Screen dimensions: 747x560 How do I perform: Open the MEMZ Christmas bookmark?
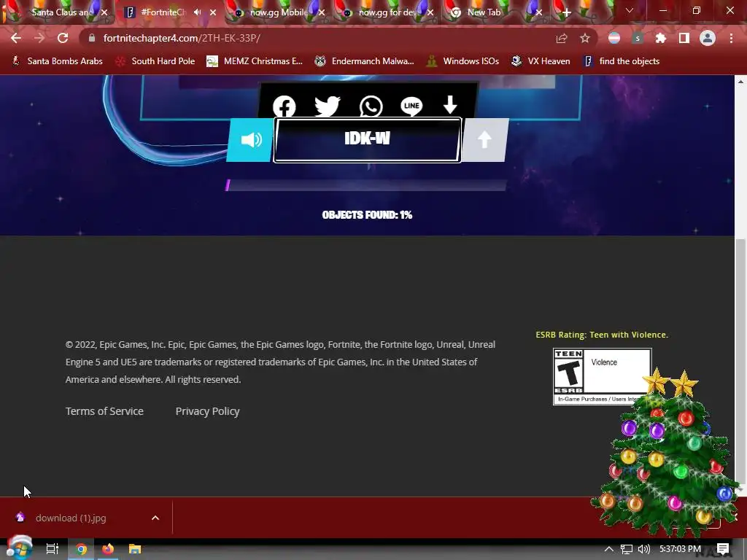(x=255, y=61)
